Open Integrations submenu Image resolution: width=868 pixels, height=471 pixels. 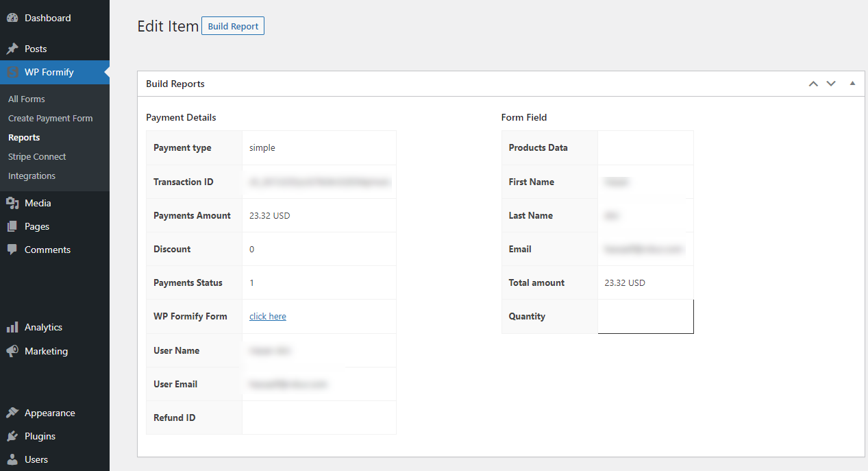coord(32,176)
